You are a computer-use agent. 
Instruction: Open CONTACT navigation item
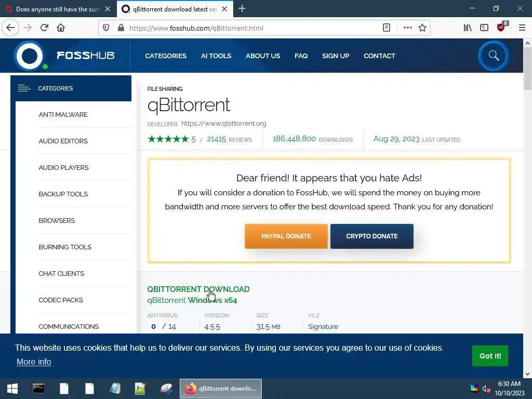point(379,56)
